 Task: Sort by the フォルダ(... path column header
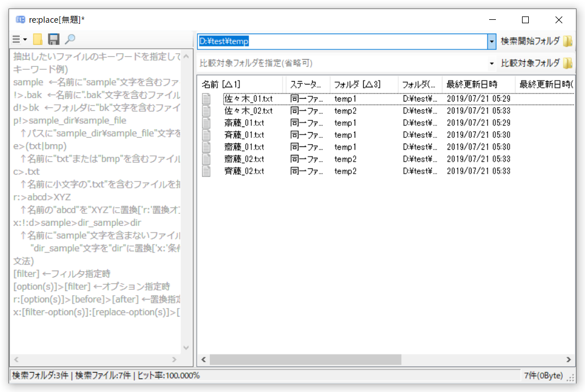[420, 85]
